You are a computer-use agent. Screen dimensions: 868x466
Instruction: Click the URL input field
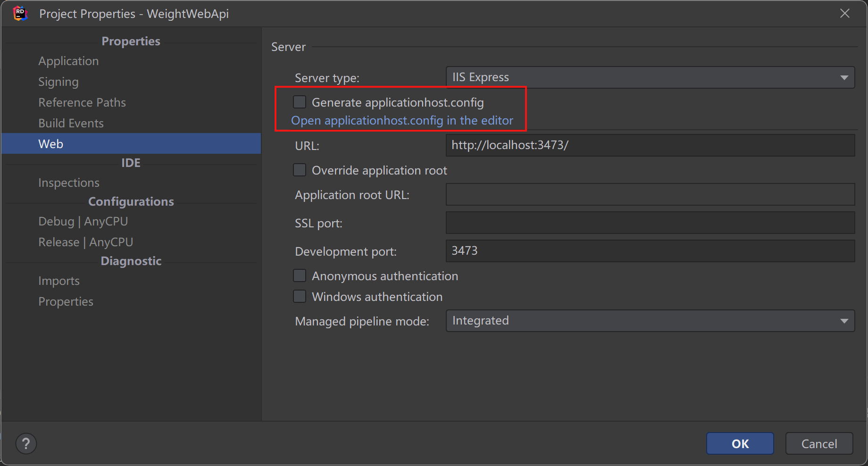(650, 145)
